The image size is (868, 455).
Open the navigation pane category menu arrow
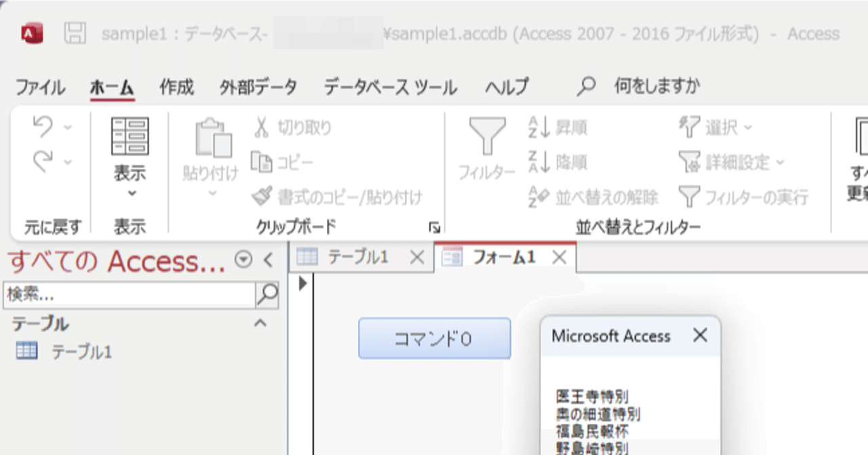click(242, 259)
